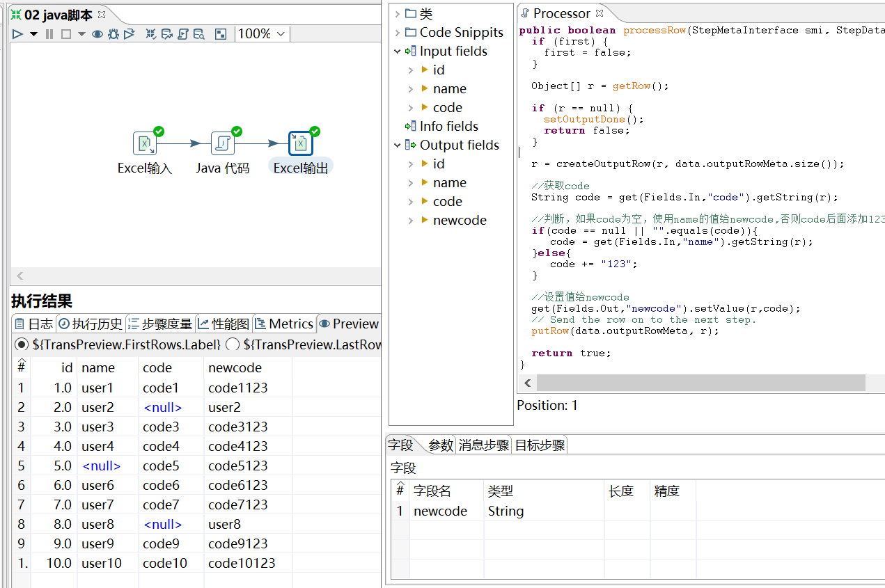Debug the transformation with the bug icon

(x=113, y=33)
